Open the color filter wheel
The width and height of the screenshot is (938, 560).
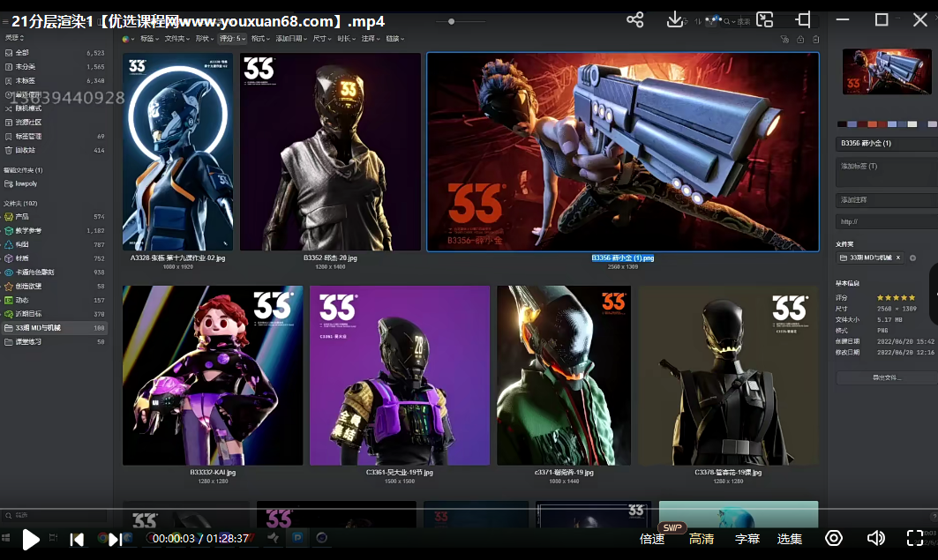pos(124,39)
